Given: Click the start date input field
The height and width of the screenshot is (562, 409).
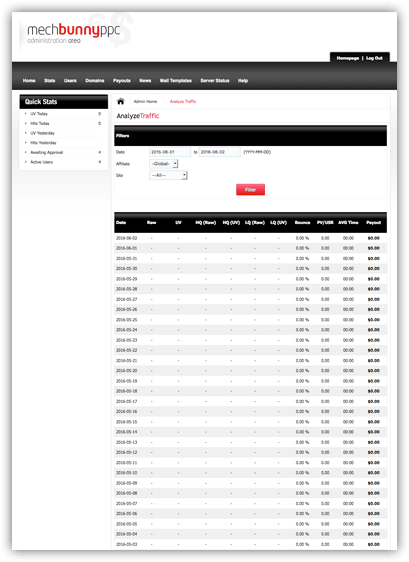Looking at the screenshot, I should [170, 152].
